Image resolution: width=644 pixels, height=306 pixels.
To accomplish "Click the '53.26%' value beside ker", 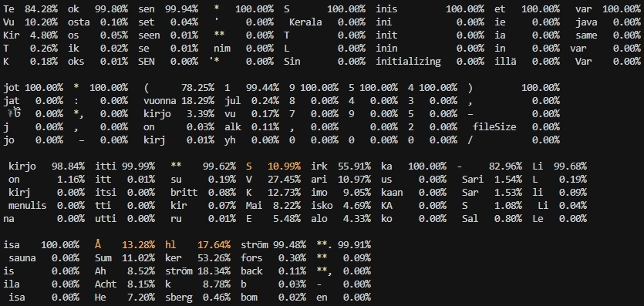I will (214, 258).
